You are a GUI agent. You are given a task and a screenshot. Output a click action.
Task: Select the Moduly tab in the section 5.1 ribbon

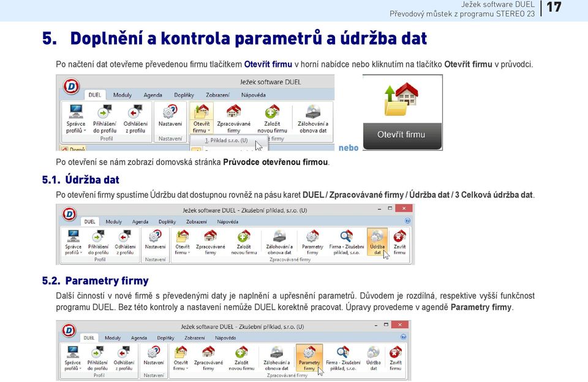(114, 221)
